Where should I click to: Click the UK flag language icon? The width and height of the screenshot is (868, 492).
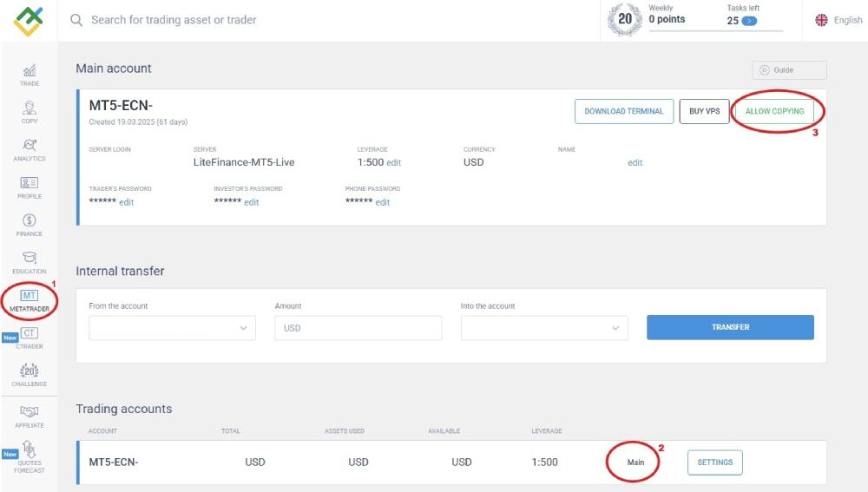pos(821,20)
